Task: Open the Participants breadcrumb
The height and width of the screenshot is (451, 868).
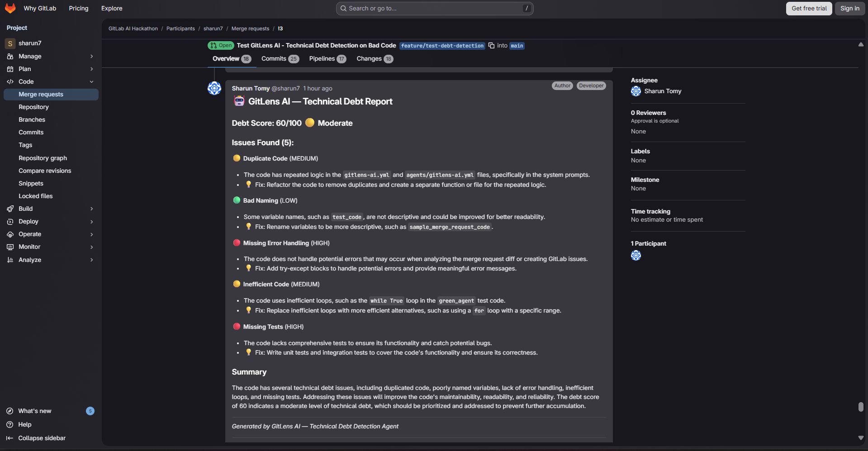Action: coord(180,28)
